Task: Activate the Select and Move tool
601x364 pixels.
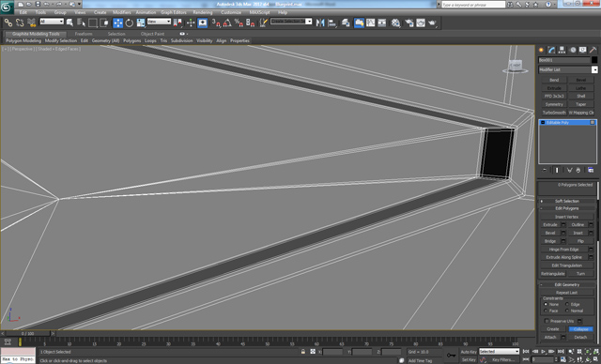Action: pyautogui.click(x=117, y=23)
